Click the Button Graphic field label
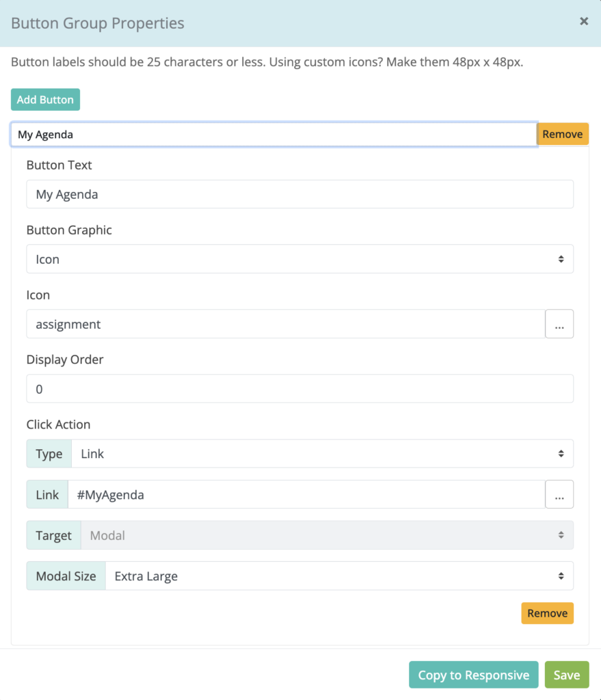This screenshot has height=700, width=601. click(x=69, y=230)
